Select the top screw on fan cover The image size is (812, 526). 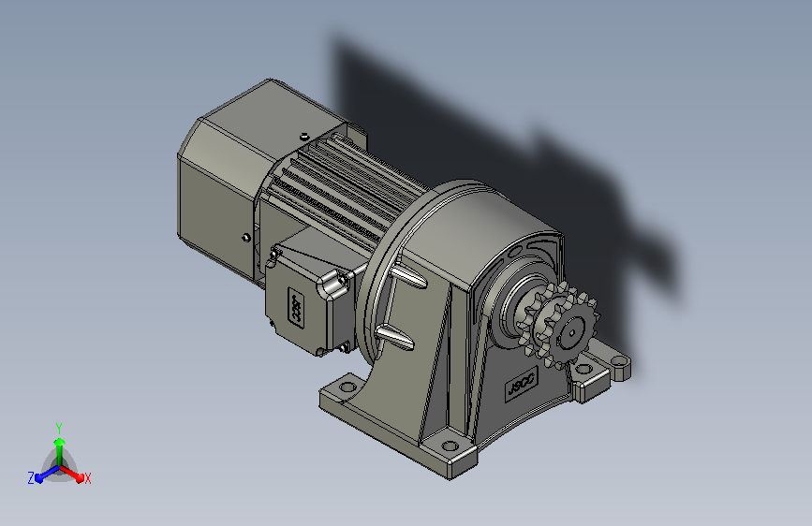[x=304, y=137]
